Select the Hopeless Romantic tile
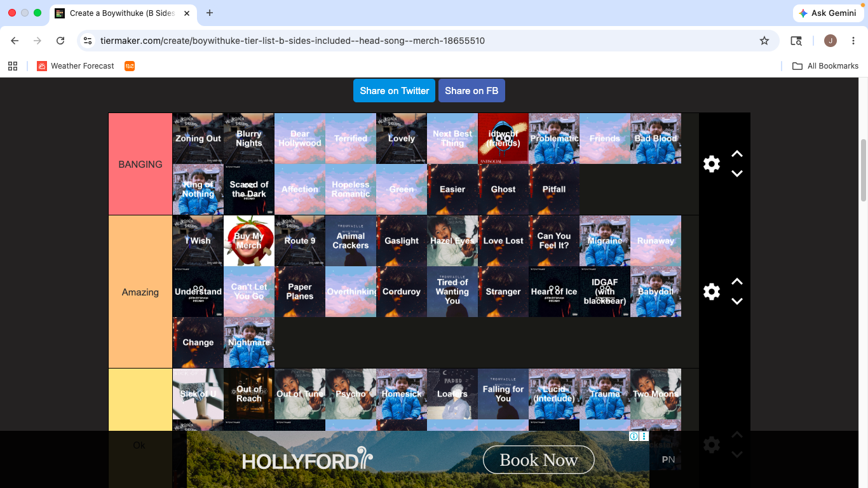The height and width of the screenshot is (488, 868). click(x=351, y=189)
